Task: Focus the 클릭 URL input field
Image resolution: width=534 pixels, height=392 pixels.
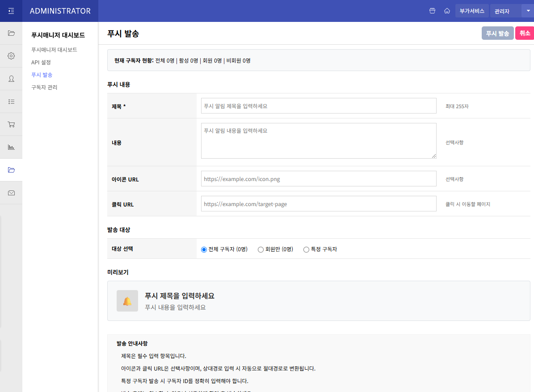Action: tap(318, 204)
